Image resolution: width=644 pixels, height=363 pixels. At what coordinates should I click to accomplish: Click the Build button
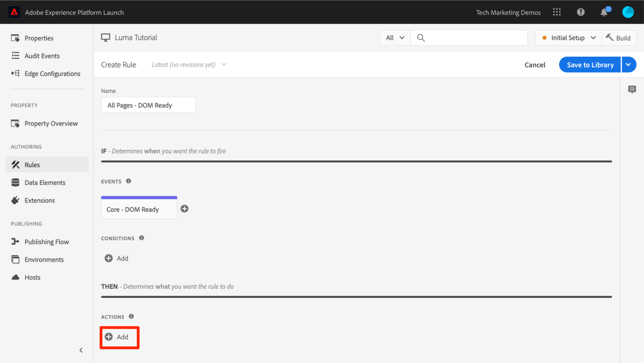619,38
